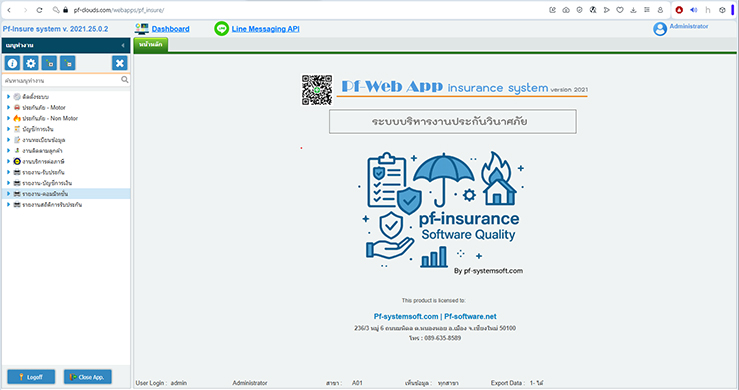Reload the page with browser refresh button
Viewport: 739px width, 390px height.
[x=40, y=10]
